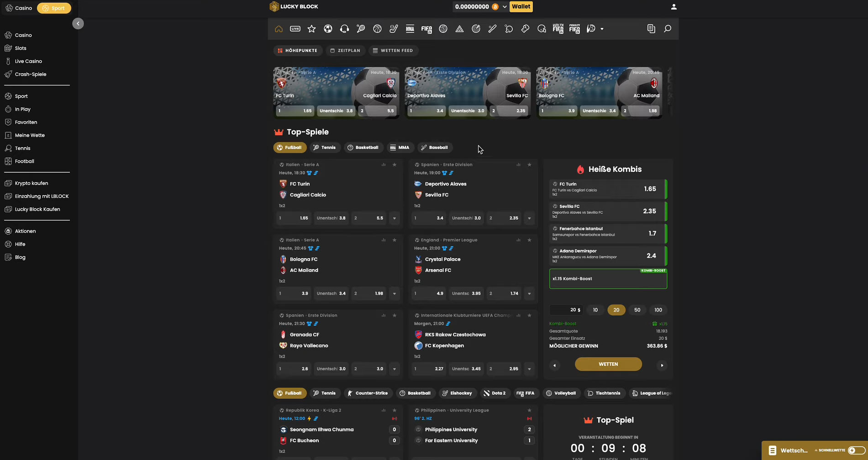
Task: Expand more markets for Granada CF match
Action: [x=395, y=369]
